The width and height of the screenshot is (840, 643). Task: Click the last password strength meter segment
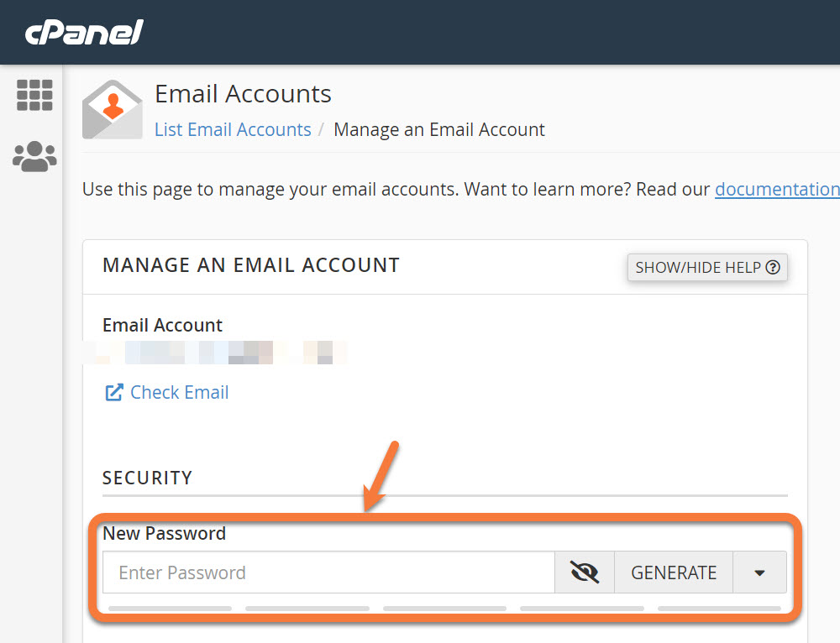[x=719, y=608]
